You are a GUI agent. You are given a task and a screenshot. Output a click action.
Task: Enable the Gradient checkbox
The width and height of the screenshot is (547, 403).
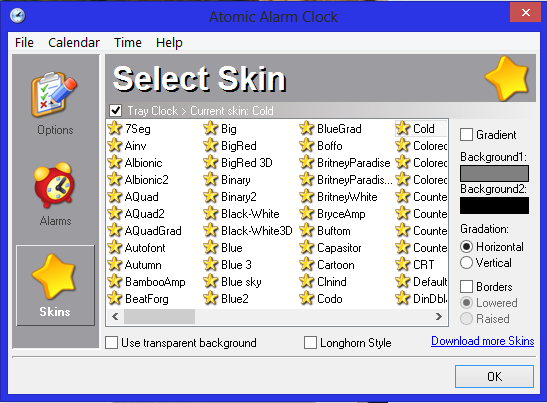point(466,135)
